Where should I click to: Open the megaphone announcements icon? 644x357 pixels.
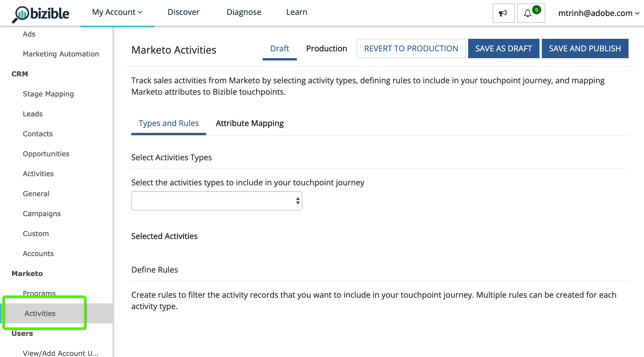click(503, 13)
